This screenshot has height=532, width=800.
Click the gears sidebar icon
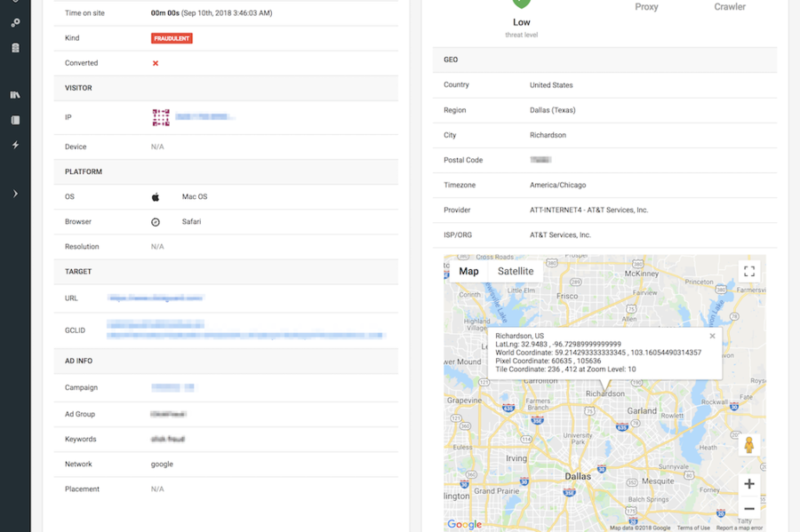pyautogui.click(x=15, y=23)
